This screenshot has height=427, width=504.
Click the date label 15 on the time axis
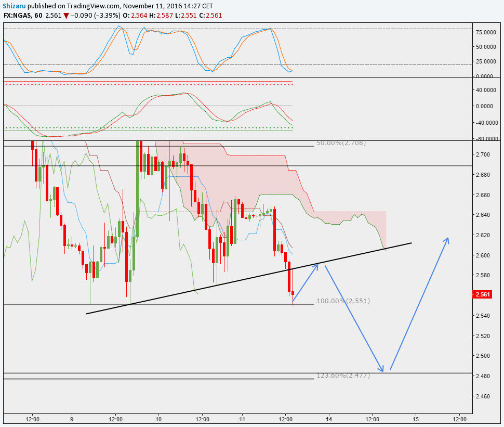[416, 419]
